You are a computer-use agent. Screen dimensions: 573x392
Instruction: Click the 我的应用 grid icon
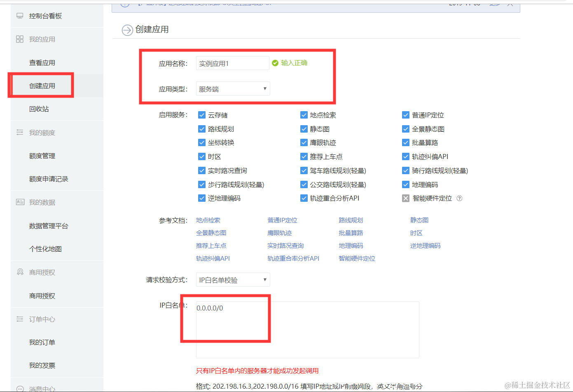[x=19, y=39]
